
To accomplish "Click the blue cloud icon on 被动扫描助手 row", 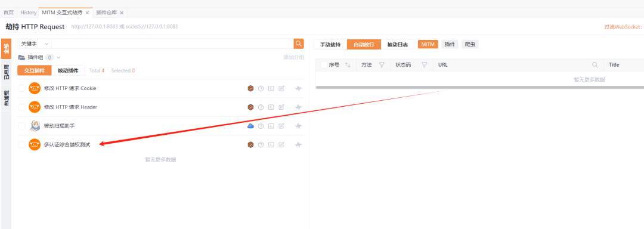I will point(250,126).
